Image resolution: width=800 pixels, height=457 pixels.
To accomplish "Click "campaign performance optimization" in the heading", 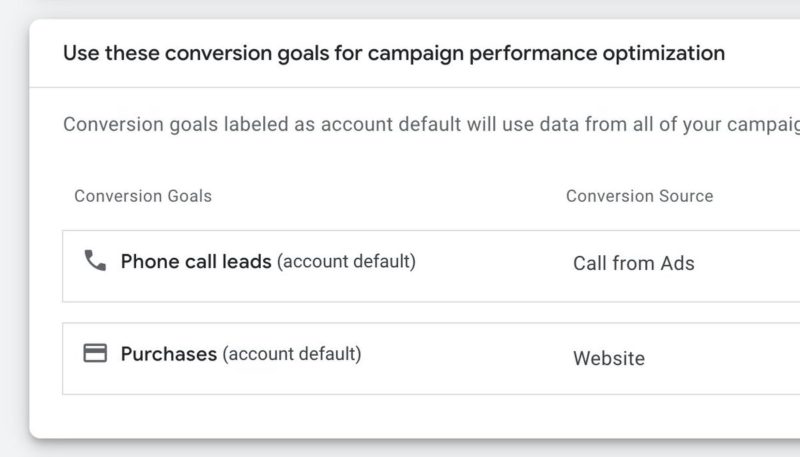I will pos(546,53).
